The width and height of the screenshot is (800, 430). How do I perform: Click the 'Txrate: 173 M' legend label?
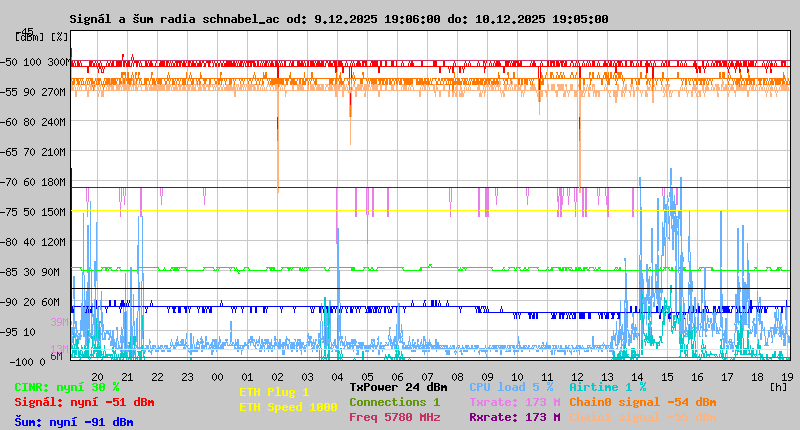[515, 402]
